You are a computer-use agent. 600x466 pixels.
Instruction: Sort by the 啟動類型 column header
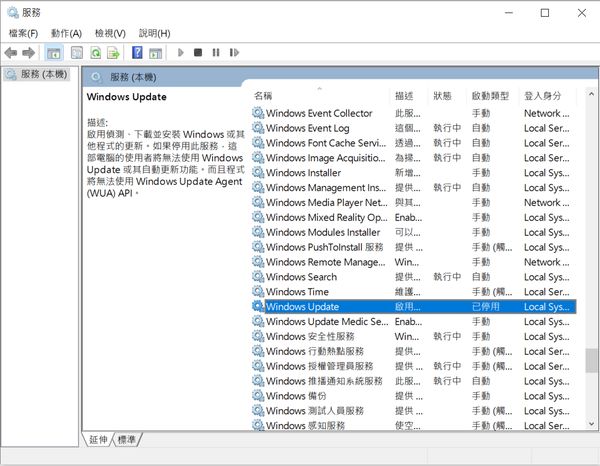tap(491, 96)
